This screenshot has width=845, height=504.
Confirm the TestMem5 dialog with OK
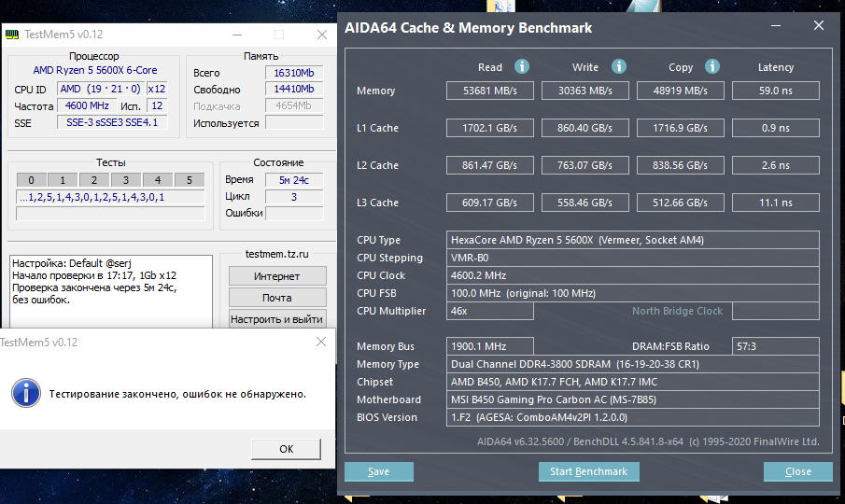coord(286,449)
